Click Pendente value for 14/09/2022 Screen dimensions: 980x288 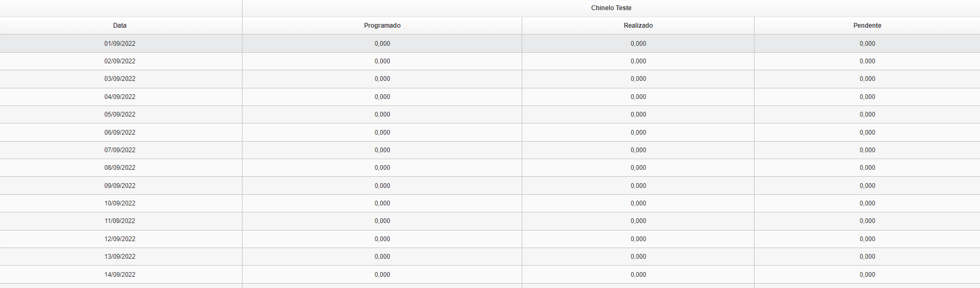coord(867,275)
